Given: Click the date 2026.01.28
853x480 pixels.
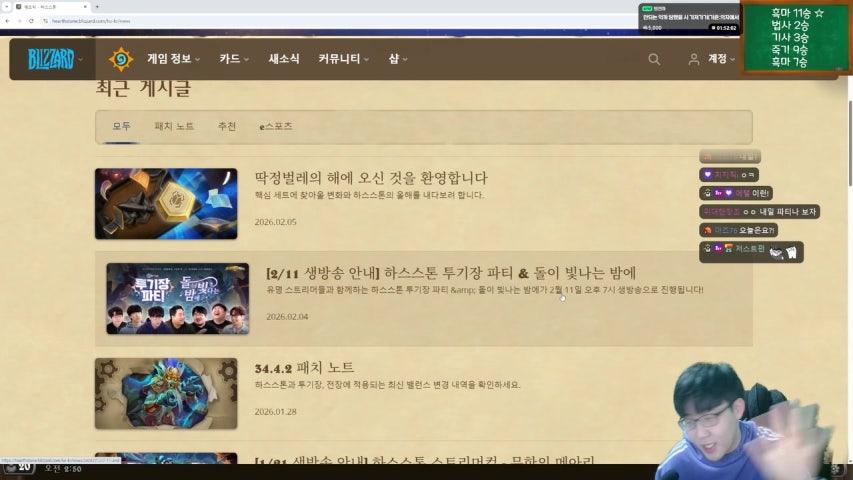Looking at the screenshot, I should click(x=275, y=412).
